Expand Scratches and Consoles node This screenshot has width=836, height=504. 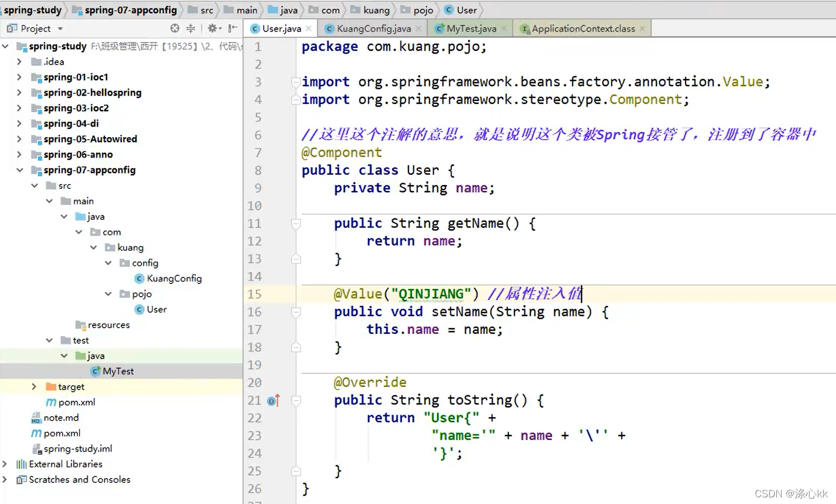(5, 480)
